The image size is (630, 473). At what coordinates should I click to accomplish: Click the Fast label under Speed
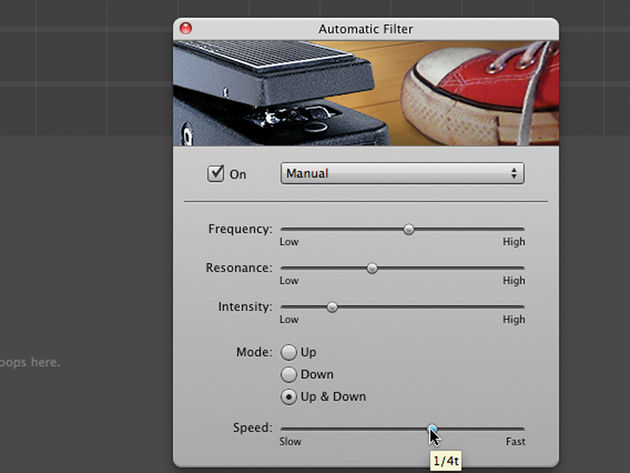515,442
